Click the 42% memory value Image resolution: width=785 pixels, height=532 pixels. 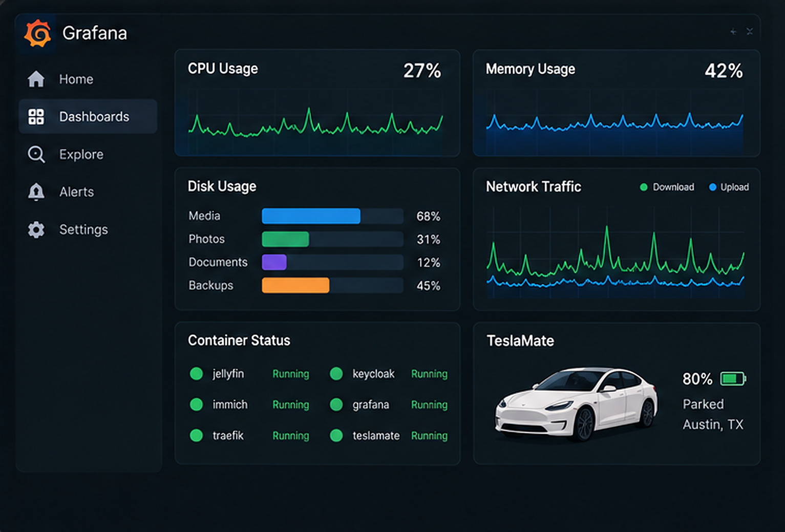click(x=724, y=71)
